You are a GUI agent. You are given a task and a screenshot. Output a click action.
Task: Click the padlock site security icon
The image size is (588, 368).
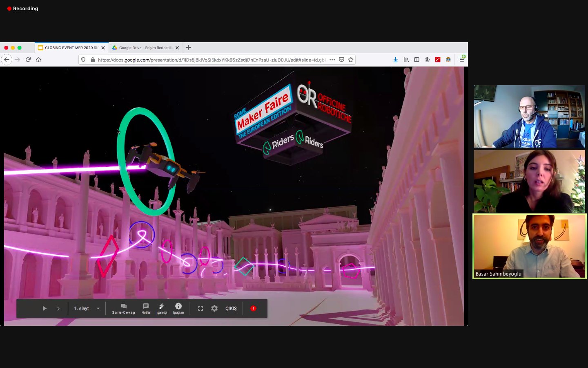pos(93,60)
